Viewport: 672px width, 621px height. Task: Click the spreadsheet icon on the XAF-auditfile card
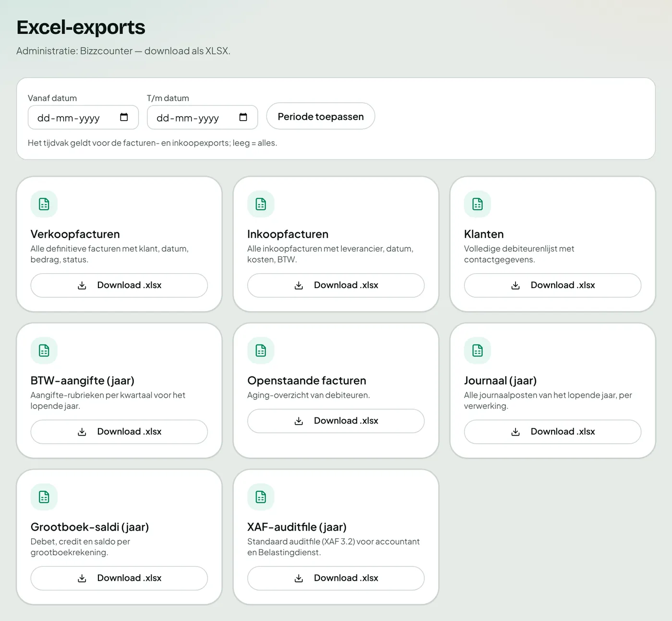point(261,497)
